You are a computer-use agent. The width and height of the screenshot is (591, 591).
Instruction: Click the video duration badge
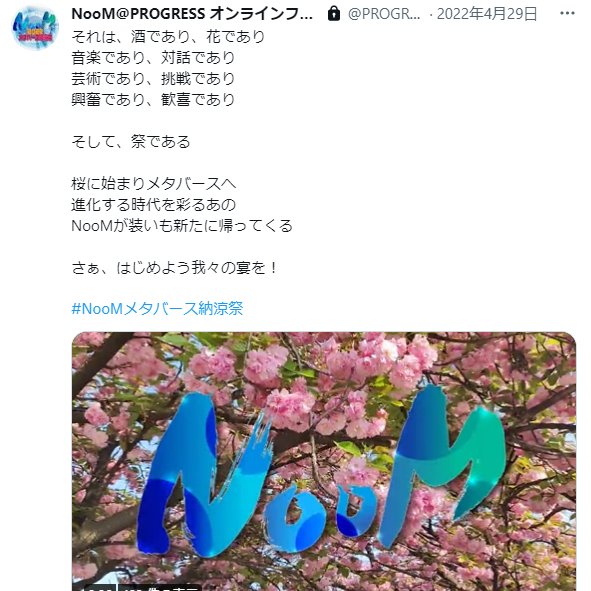pyautogui.click(x=100, y=588)
